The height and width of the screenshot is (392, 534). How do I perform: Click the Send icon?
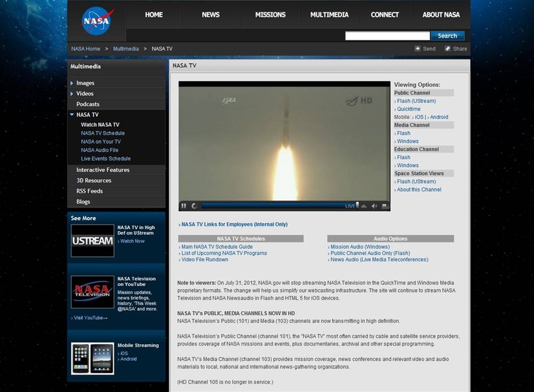click(418, 49)
